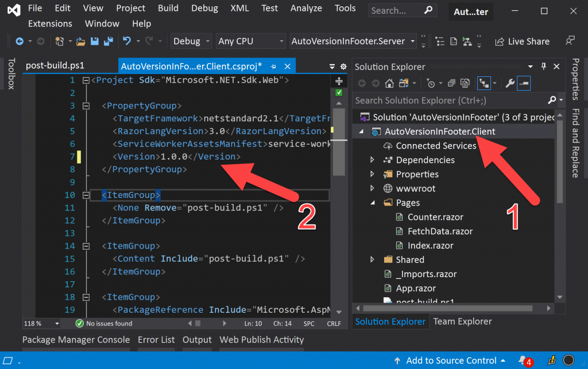Close the Client.csproj editor tab

[288, 67]
